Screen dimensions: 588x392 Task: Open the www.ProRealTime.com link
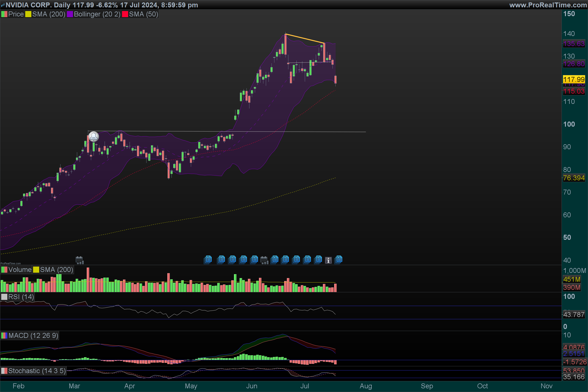[548, 5]
